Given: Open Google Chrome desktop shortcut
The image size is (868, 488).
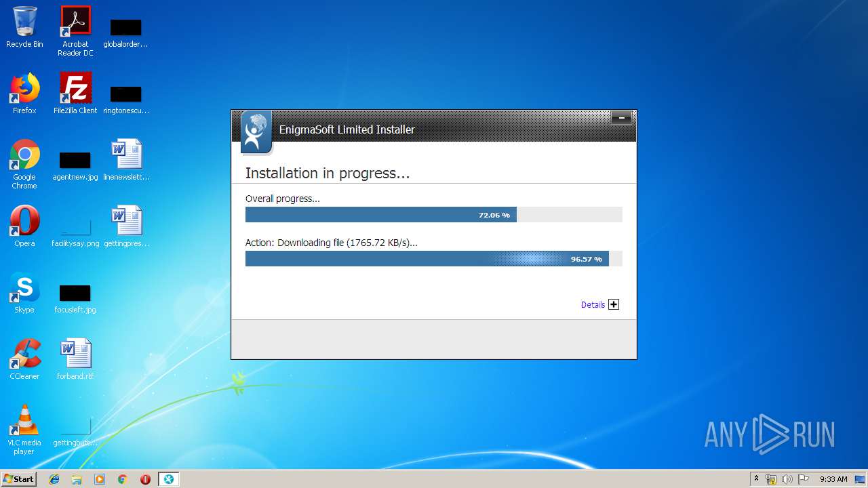Looking at the screenshot, I should pos(24,164).
